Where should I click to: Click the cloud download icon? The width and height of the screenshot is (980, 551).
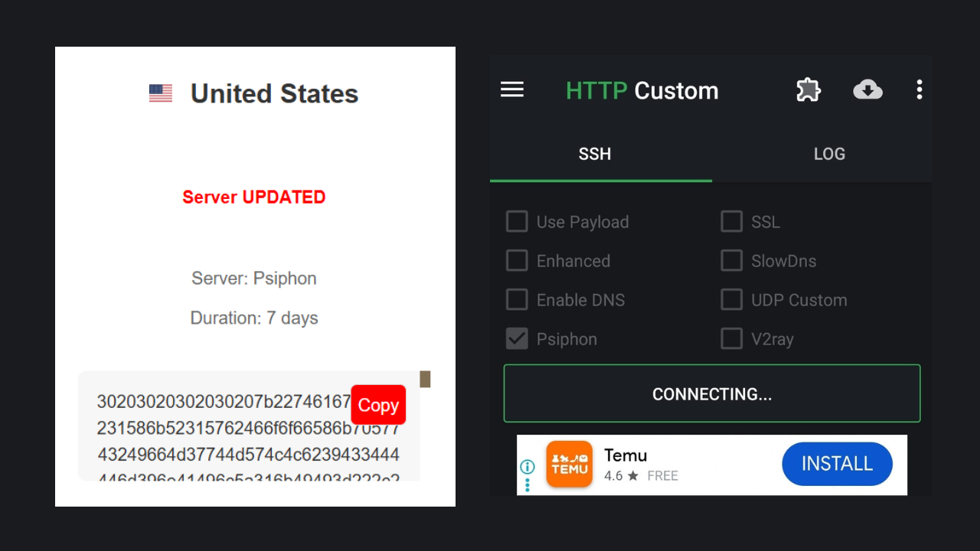coord(867,90)
